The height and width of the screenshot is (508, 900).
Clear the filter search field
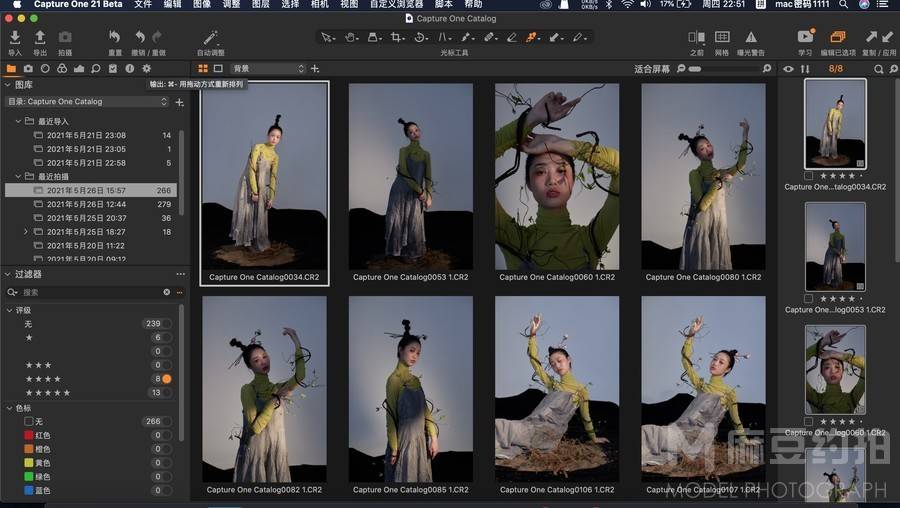[x=166, y=292]
